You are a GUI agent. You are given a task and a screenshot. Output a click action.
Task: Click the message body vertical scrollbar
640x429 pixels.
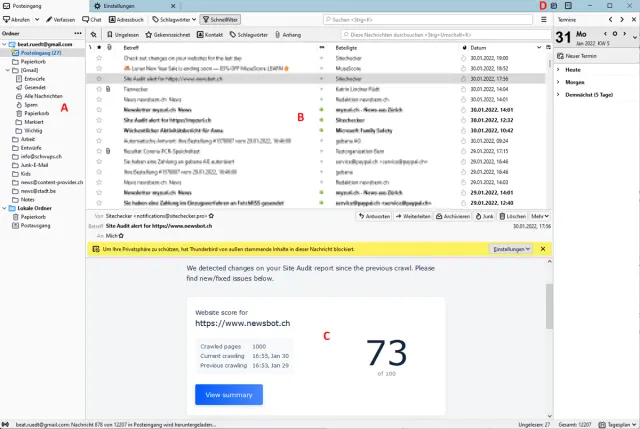(x=549, y=306)
